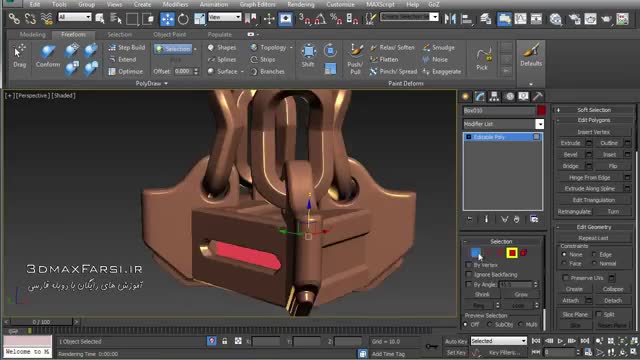Click the Selection Lock toggle icon
Image resolution: width=640 pixels, height=360 pixels.
point(224,341)
